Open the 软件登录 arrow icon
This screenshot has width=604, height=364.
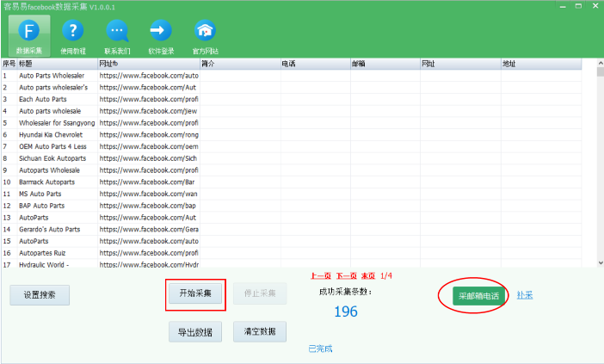click(161, 36)
